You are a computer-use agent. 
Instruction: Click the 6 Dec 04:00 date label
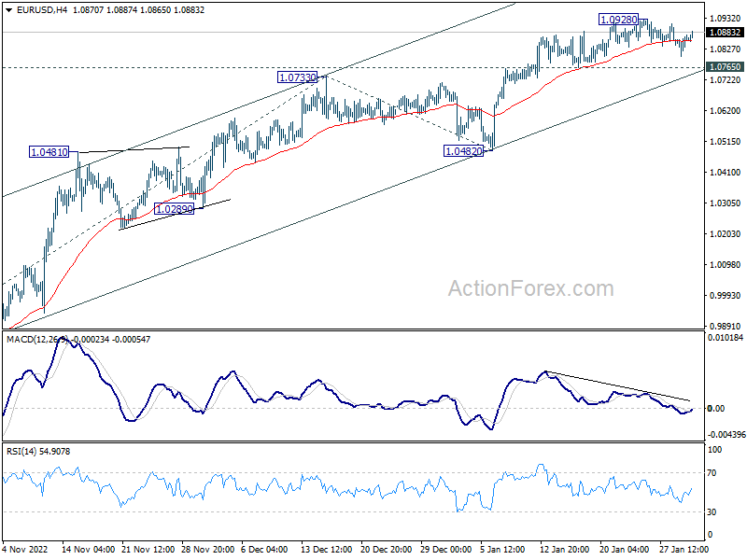tap(264, 549)
